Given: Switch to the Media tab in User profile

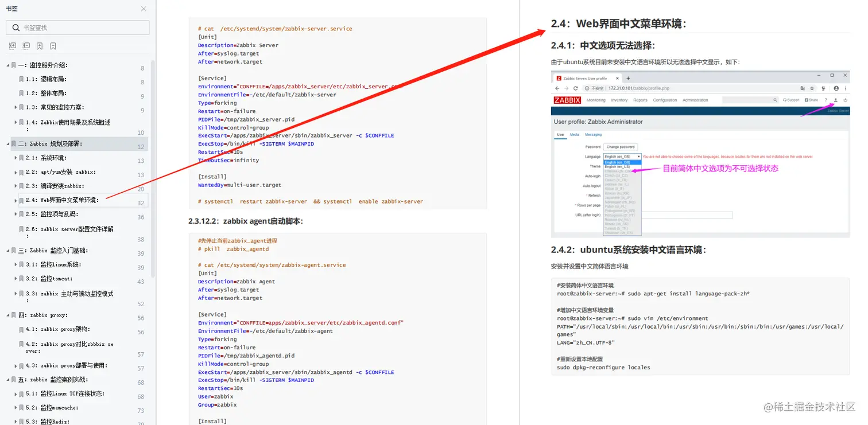Looking at the screenshot, I should point(575,134).
